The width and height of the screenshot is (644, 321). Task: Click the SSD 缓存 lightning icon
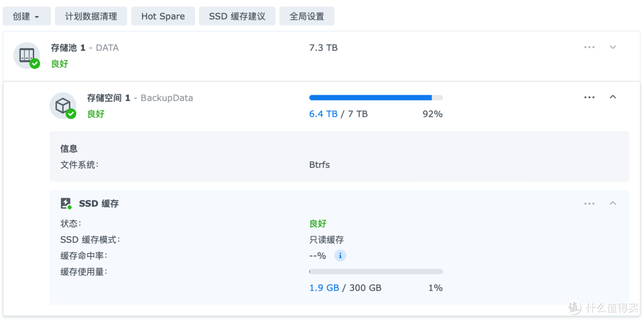(x=66, y=203)
